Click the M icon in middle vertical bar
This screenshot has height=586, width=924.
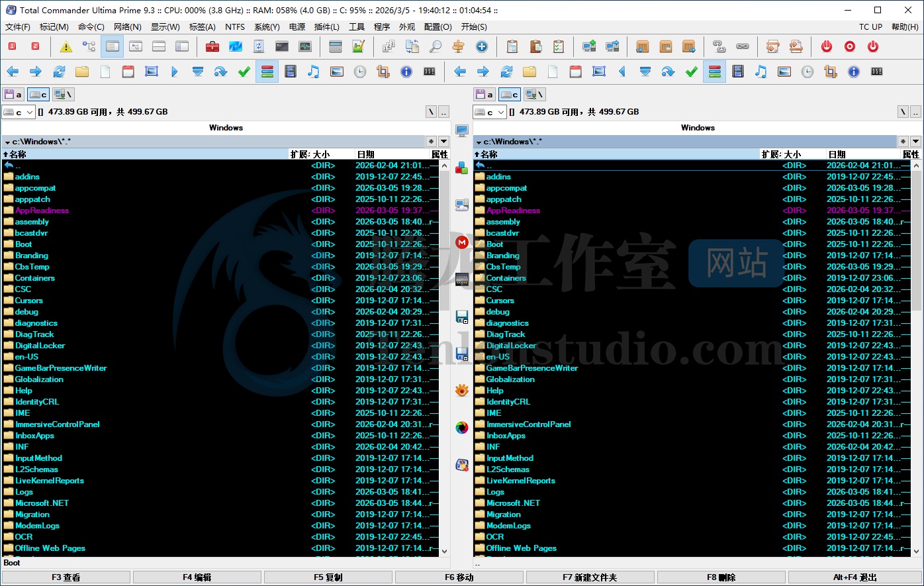click(x=462, y=242)
